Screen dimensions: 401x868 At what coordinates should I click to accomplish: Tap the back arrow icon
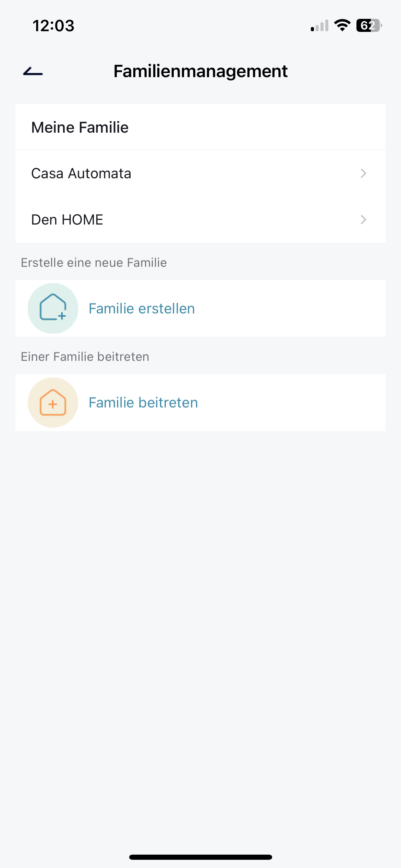[x=33, y=71]
